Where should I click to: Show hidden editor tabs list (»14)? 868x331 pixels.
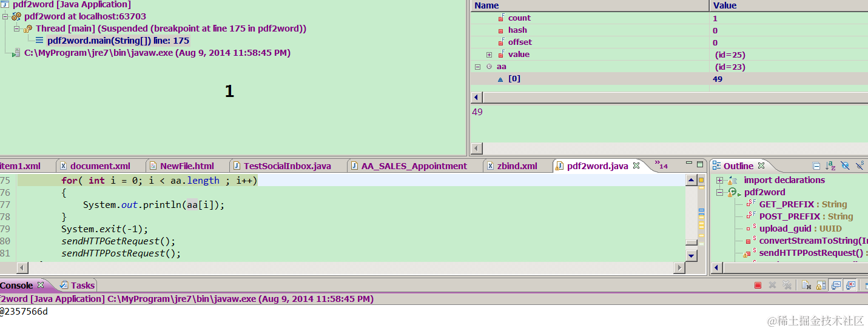coord(661,165)
